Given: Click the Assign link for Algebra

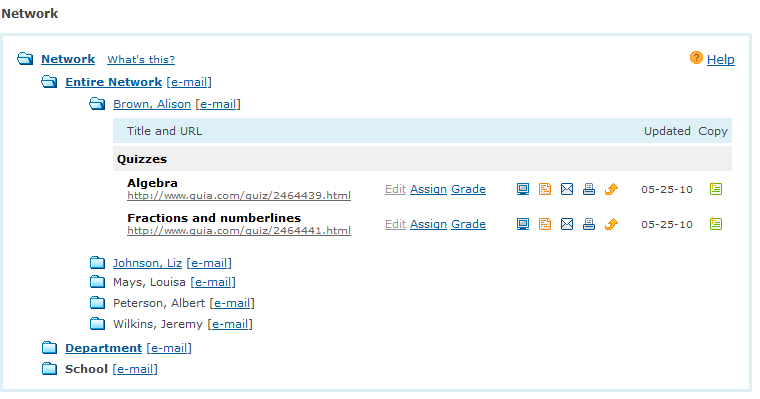Looking at the screenshot, I should [428, 189].
